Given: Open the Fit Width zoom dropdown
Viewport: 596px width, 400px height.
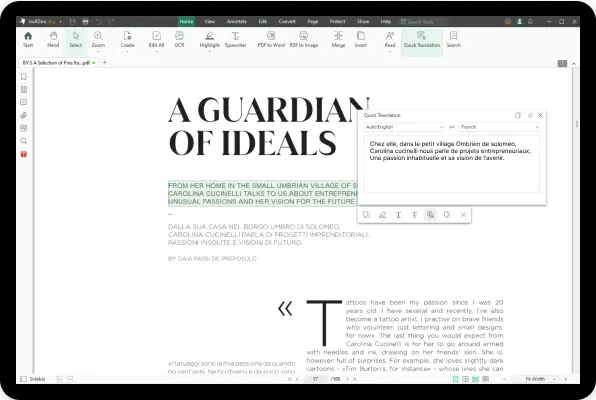Looking at the screenshot, I should (538, 379).
